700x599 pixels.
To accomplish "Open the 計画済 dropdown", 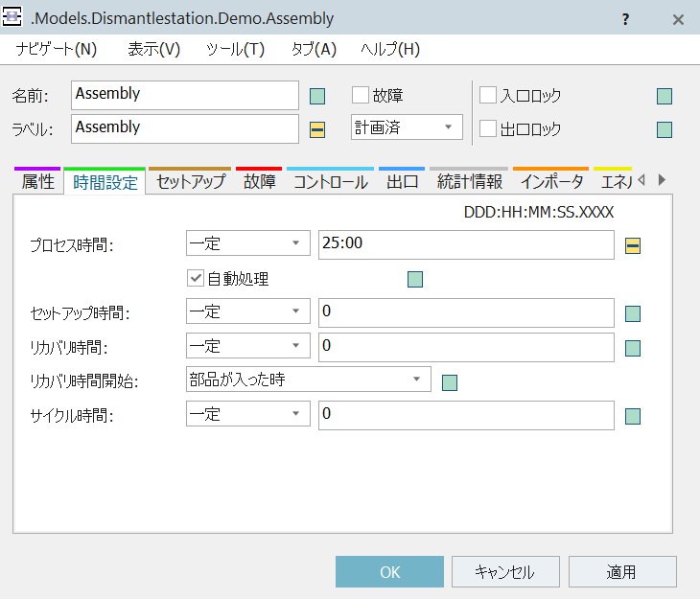I will click(407, 127).
